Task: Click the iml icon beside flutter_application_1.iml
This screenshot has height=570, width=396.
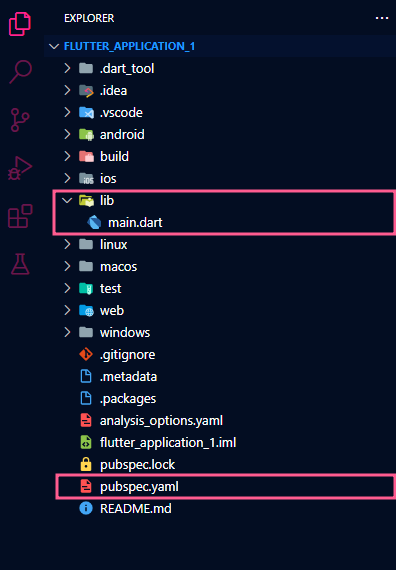Action: point(86,442)
